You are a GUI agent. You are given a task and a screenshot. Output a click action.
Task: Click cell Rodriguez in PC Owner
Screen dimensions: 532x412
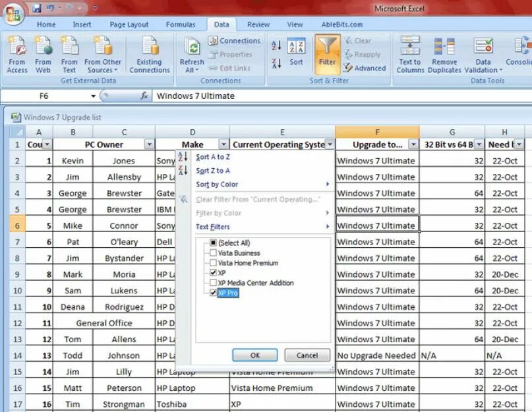(x=124, y=307)
